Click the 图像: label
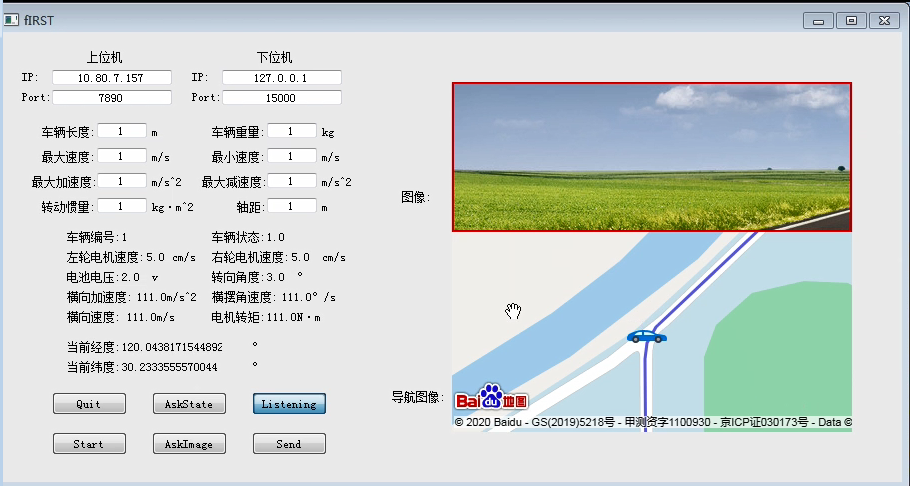The width and height of the screenshot is (910, 486). click(416, 197)
